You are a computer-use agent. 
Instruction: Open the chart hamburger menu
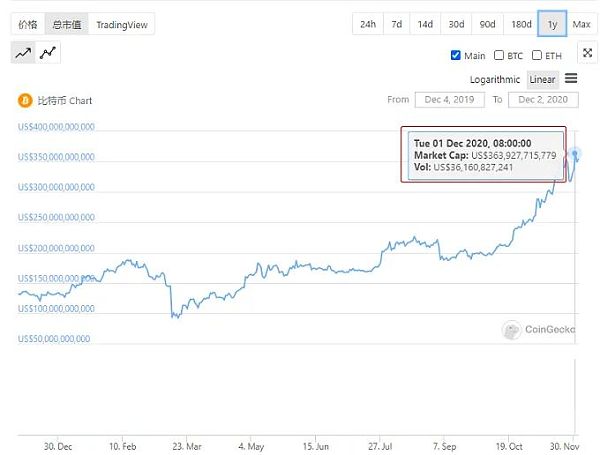571,78
